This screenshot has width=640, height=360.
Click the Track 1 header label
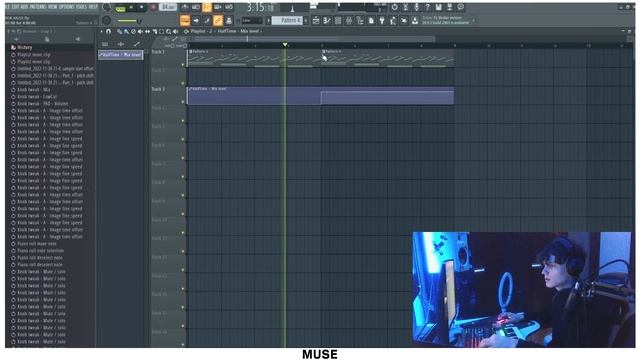(158, 52)
